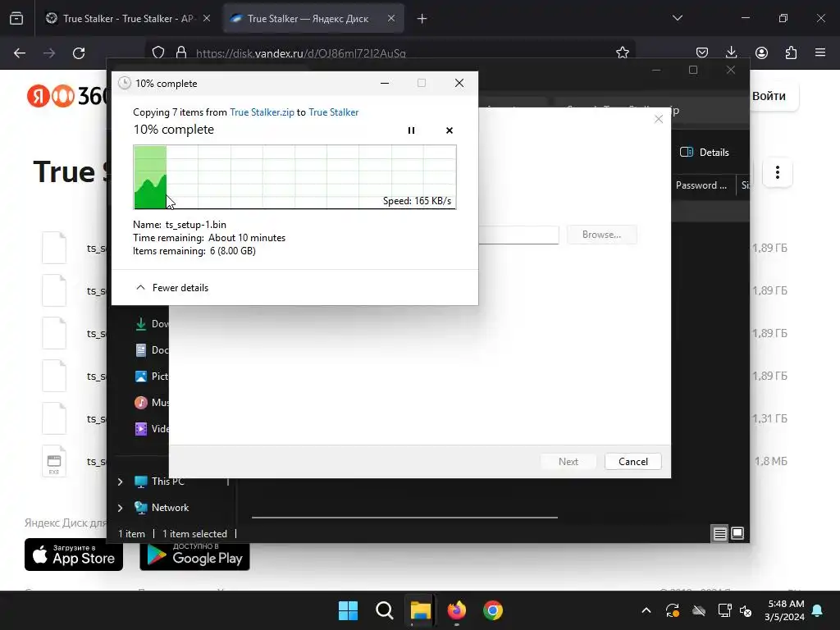Select This PC in navigation pane
The height and width of the screenshot is (630, 840).
161,481
